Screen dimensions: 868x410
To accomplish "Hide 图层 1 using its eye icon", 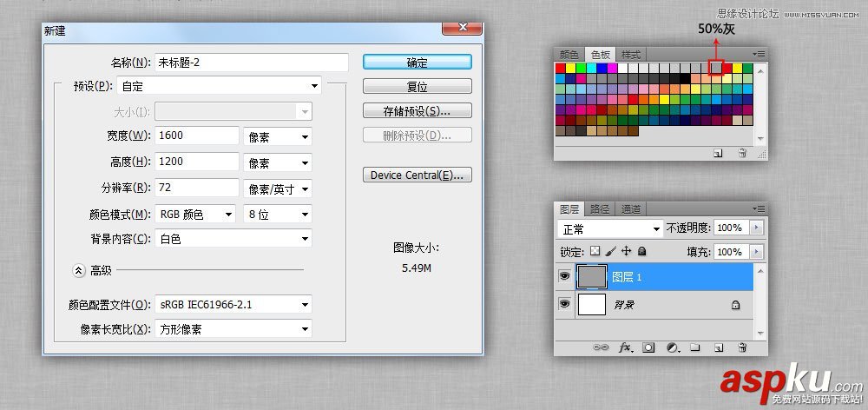I will click(x=564, y=276).
